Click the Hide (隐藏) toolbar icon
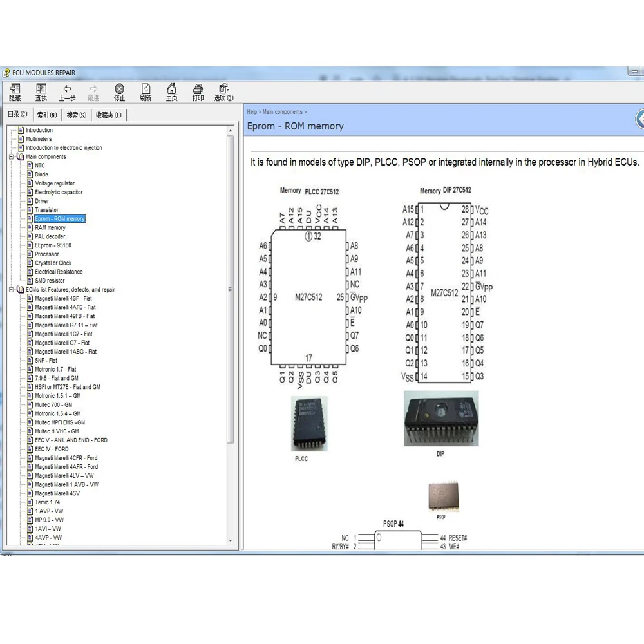Screen dimensions: 644x644 pyautogui.click(x=15, y=92)
